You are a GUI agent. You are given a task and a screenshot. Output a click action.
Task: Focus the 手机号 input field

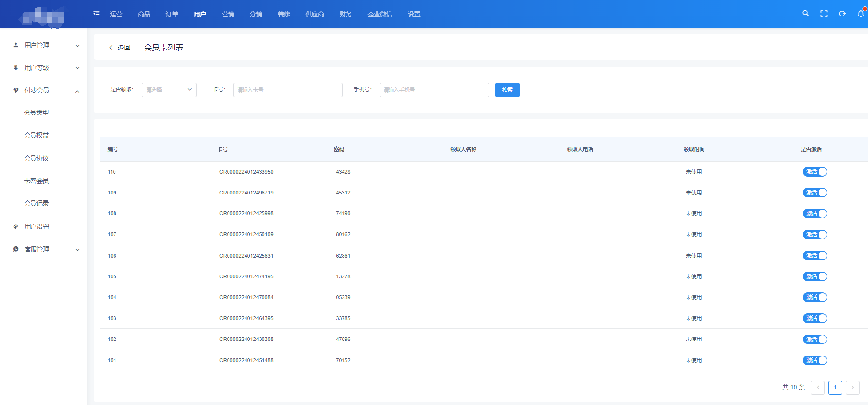click(434, 90)
